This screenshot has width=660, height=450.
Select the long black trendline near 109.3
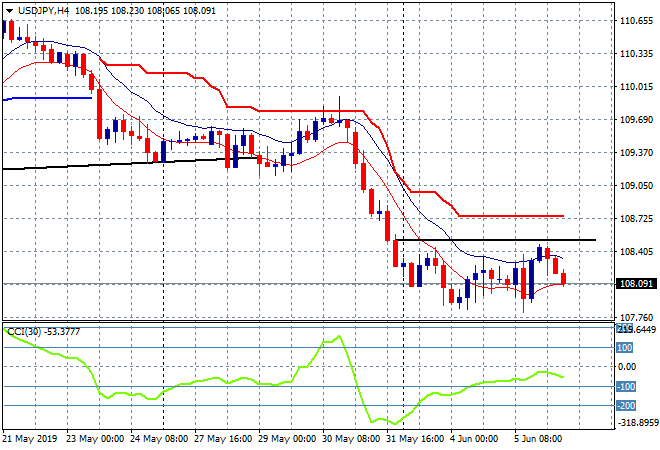tap(130, 163)
